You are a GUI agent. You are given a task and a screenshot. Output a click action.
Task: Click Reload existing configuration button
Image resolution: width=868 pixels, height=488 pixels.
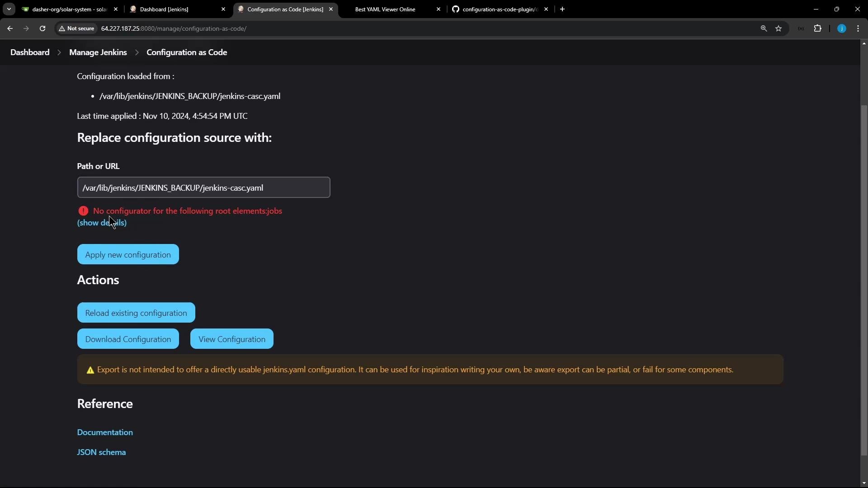point(136,313)
